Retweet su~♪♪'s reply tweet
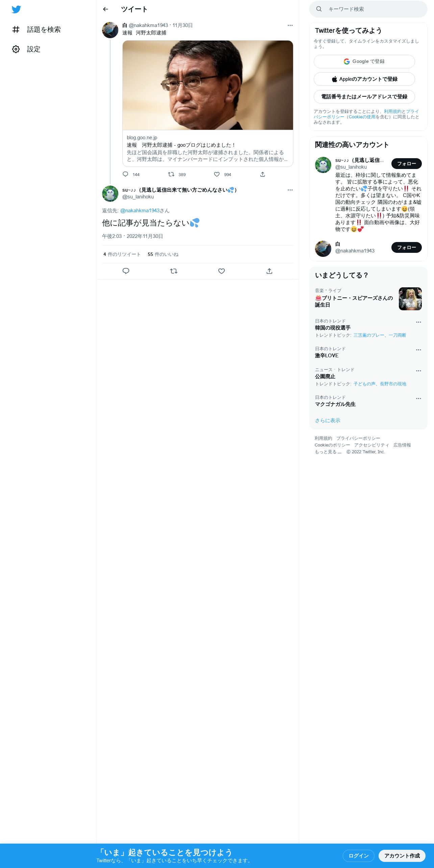The width and height of the screenshot is (434, 868). coord(174,271)
